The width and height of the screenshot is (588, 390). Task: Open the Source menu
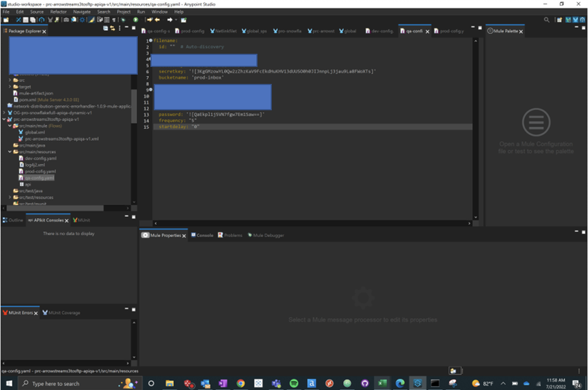[37, 12]
